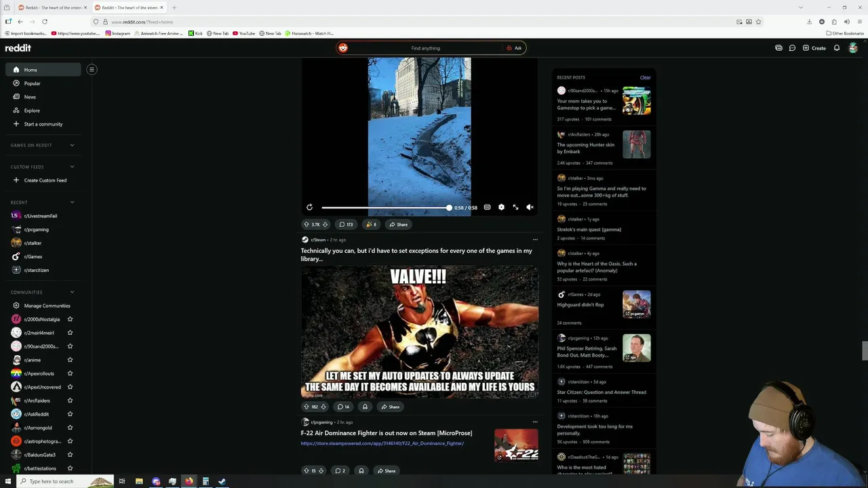The width and height of the screenshot is (868, 488).
Task: Click the reddit logo in header
Action: pyautogui.click(x=18, y=48)
